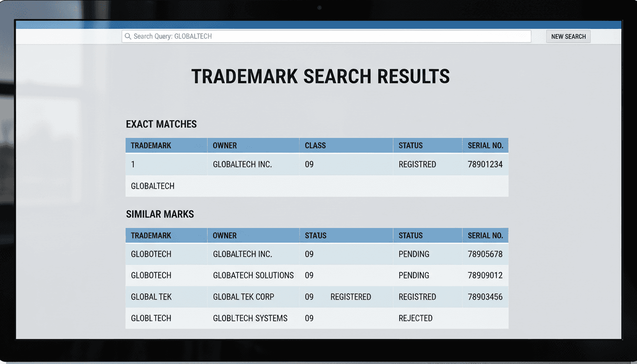Select the GLOBALTECH trademark row in Exact Matches
This screenshot has width=637, height=364.
click(x=317, y=186)
